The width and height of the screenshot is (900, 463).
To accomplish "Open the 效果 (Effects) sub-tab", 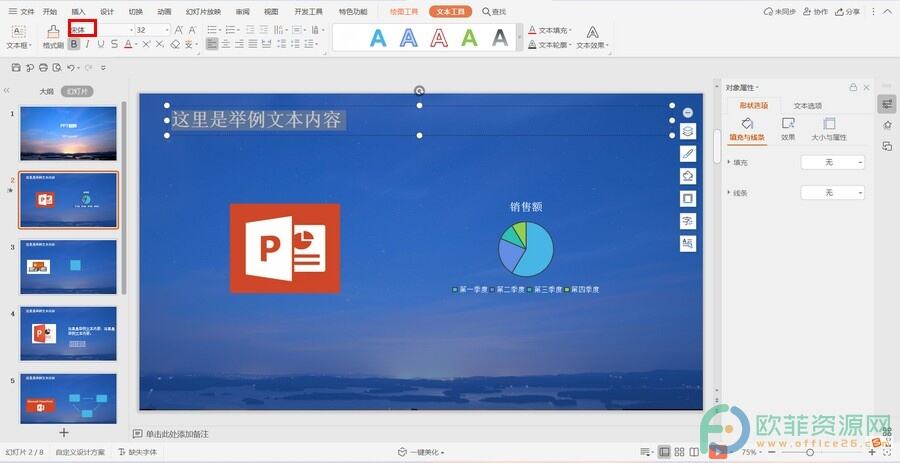I will pos(788,129).
